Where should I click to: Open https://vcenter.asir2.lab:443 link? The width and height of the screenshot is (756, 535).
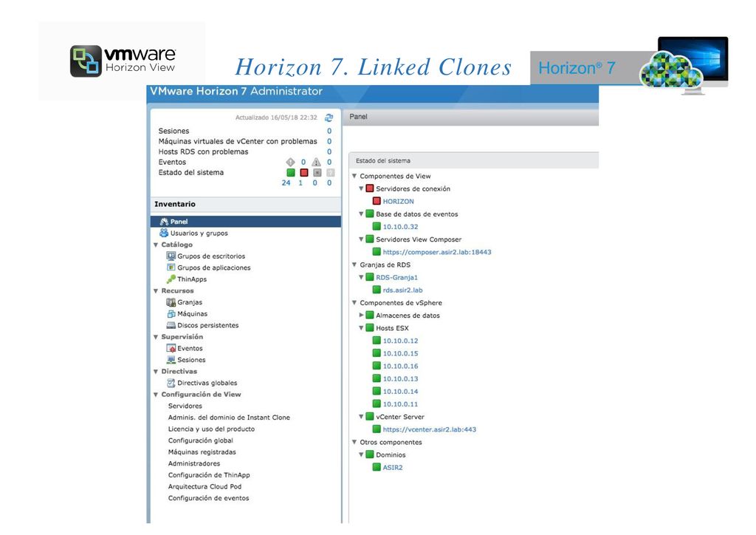tap(429, 429)
